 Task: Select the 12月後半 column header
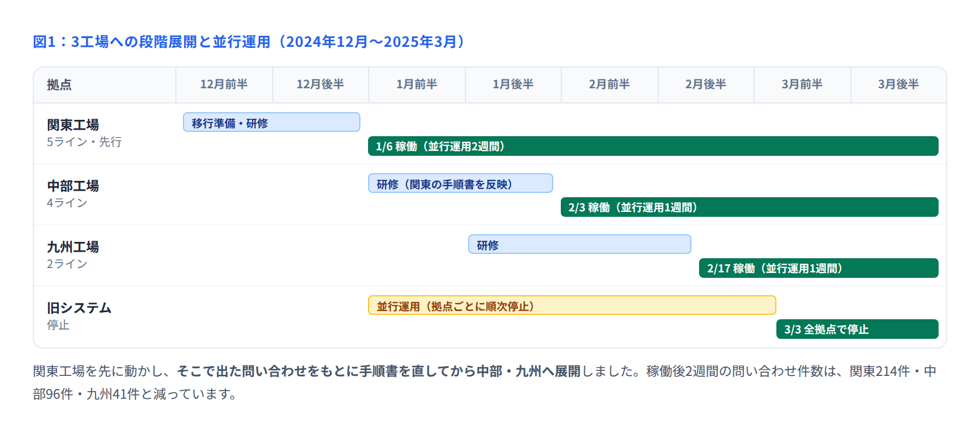tap(321, 85)
